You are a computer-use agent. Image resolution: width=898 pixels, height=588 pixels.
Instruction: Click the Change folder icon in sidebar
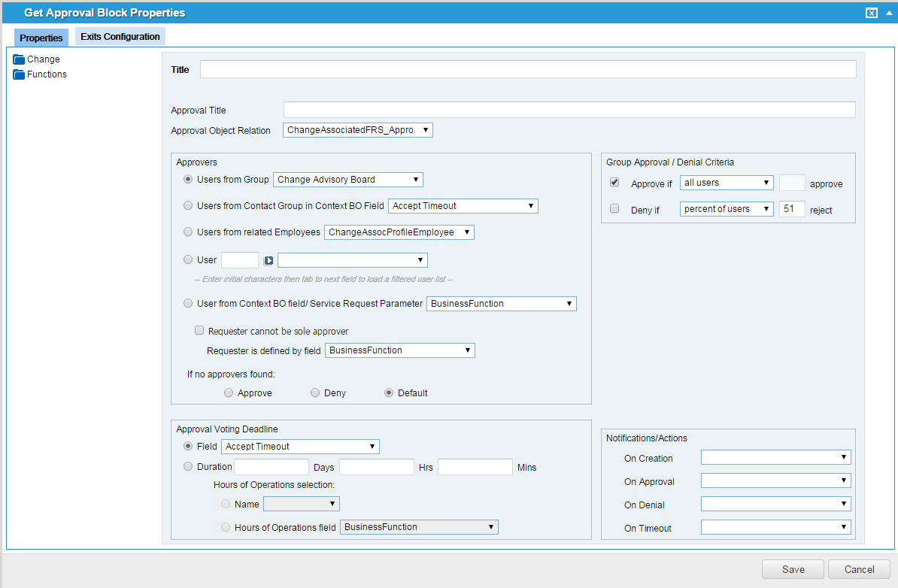pyautogui.click(x=19, y=59)
